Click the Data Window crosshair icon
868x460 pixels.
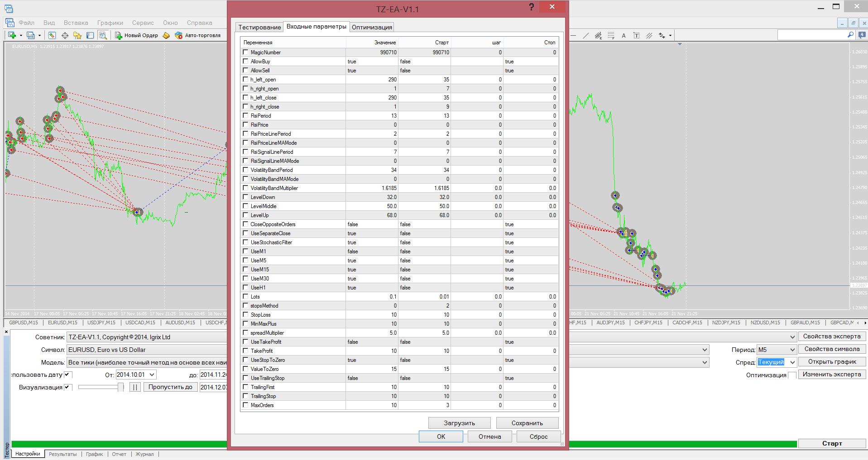point(65,35)
